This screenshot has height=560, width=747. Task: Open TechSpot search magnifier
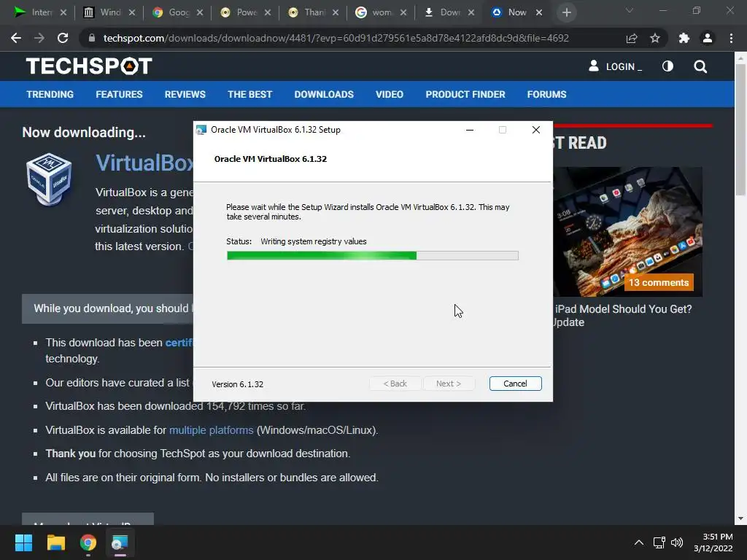700,66
